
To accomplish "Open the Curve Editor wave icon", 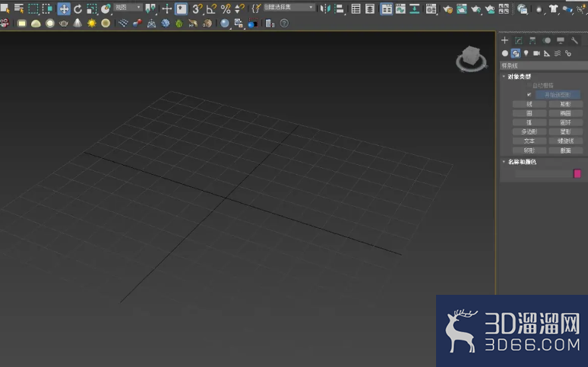I will click(400, 8).
